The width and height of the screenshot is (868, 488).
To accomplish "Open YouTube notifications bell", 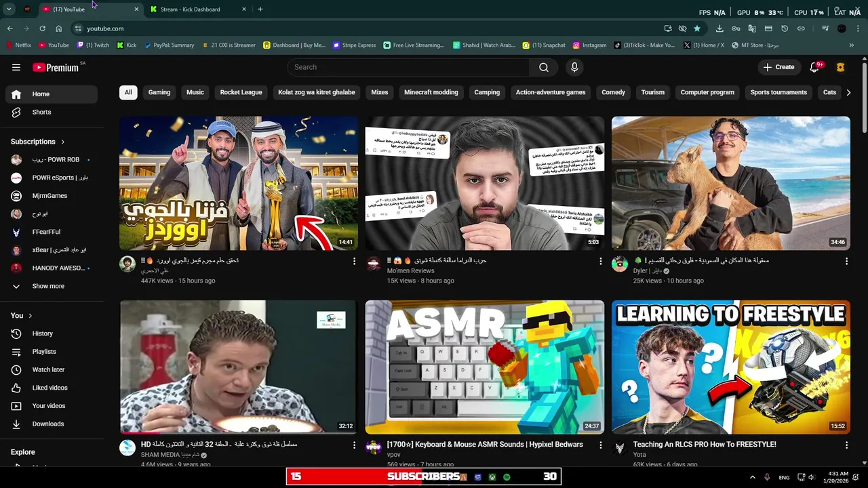I will click(x=815, y=67).
